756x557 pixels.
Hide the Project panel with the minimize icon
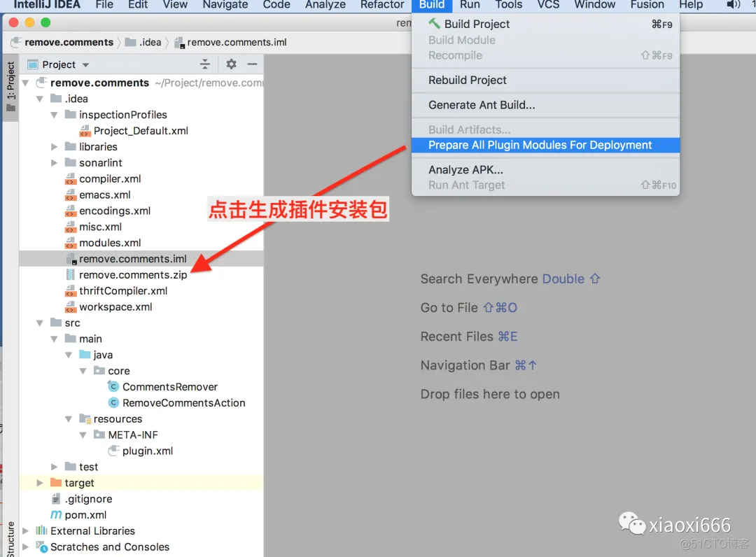pos(253,64)
